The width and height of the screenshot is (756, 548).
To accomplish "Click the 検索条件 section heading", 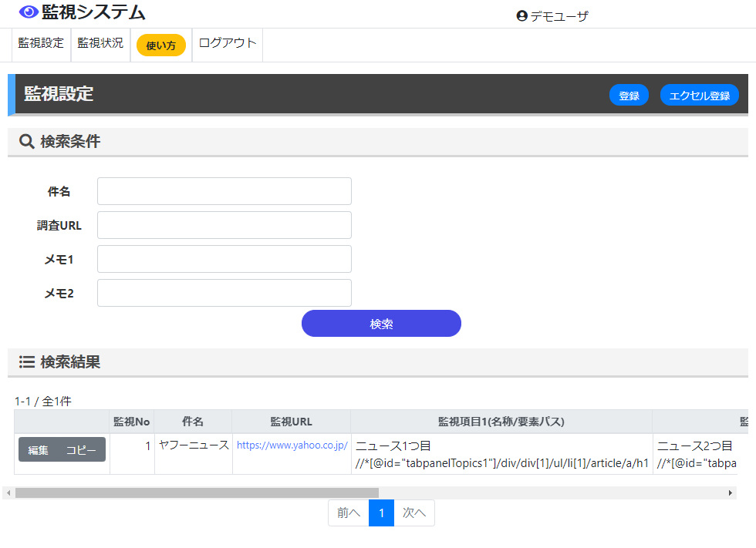I will pyautogui.click(x=70, y=142).
